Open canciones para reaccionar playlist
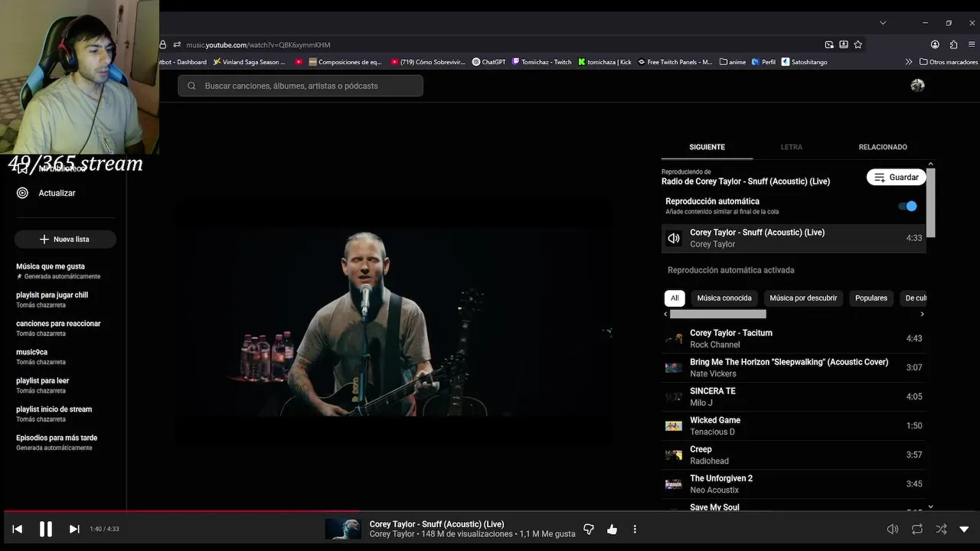Screen dimensions: 980x551 [58, 328]
